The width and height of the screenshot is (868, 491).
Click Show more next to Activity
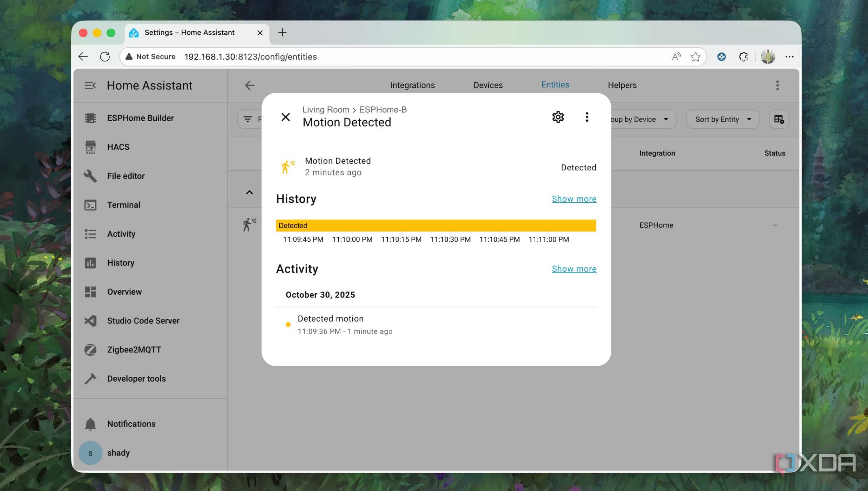tap(574, 269)
